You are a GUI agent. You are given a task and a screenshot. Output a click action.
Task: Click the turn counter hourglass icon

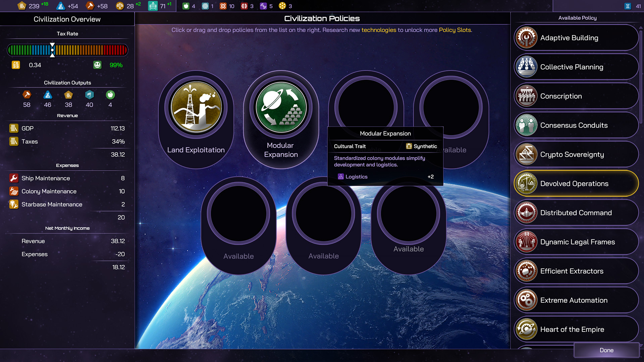coord(628,6)
